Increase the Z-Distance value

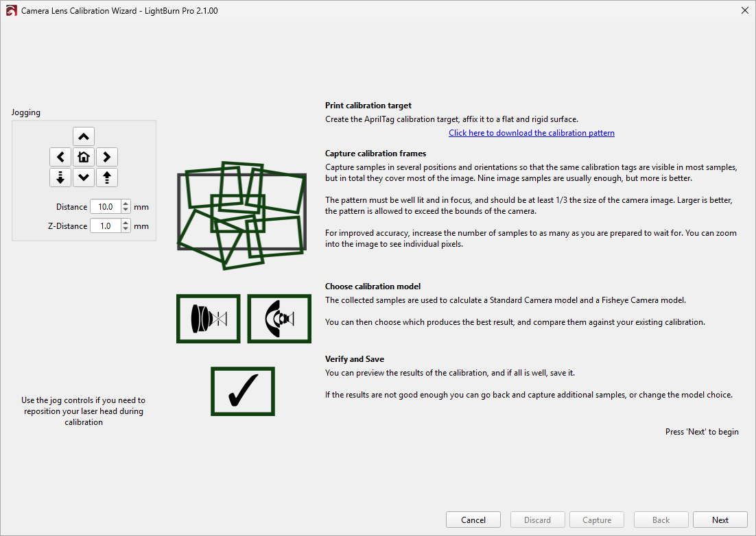[x=126, y=223]
